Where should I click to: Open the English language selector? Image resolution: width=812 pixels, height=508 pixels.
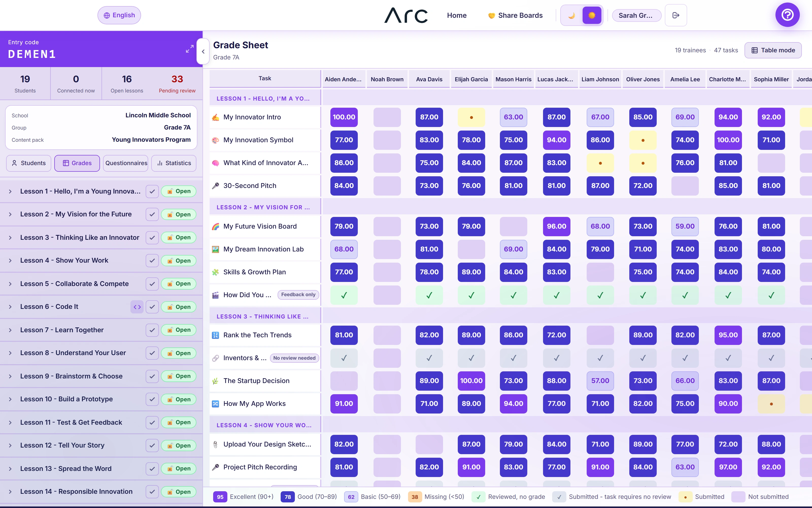pos(119,15)
